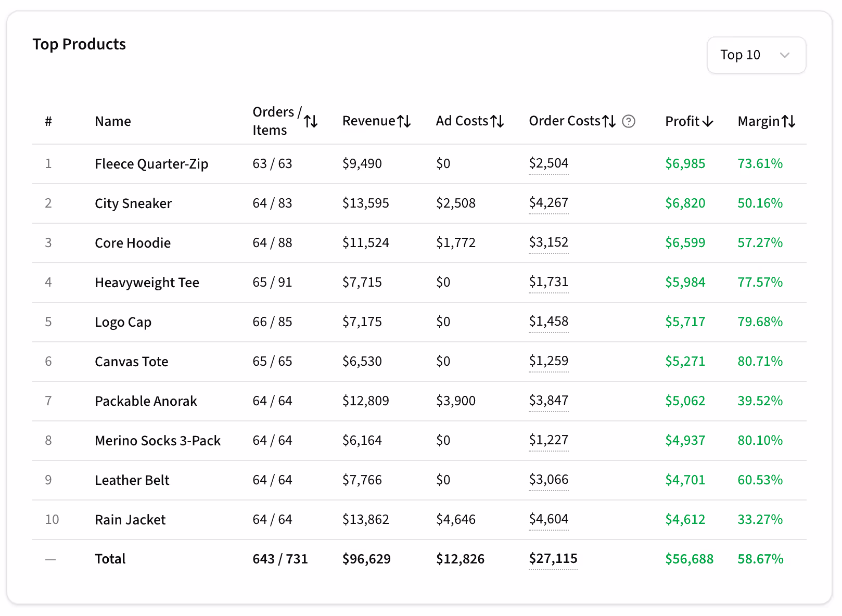The width and height of the screenshot is (842, 616).
Task: Select the Merino Socks 3-Pack name
Action: click(x=158, y=441)
